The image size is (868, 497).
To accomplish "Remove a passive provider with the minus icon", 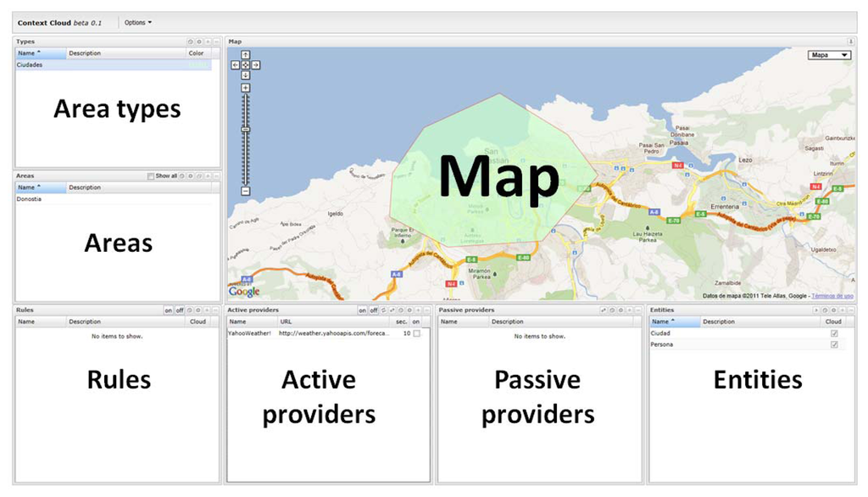I will click(638, 310).
